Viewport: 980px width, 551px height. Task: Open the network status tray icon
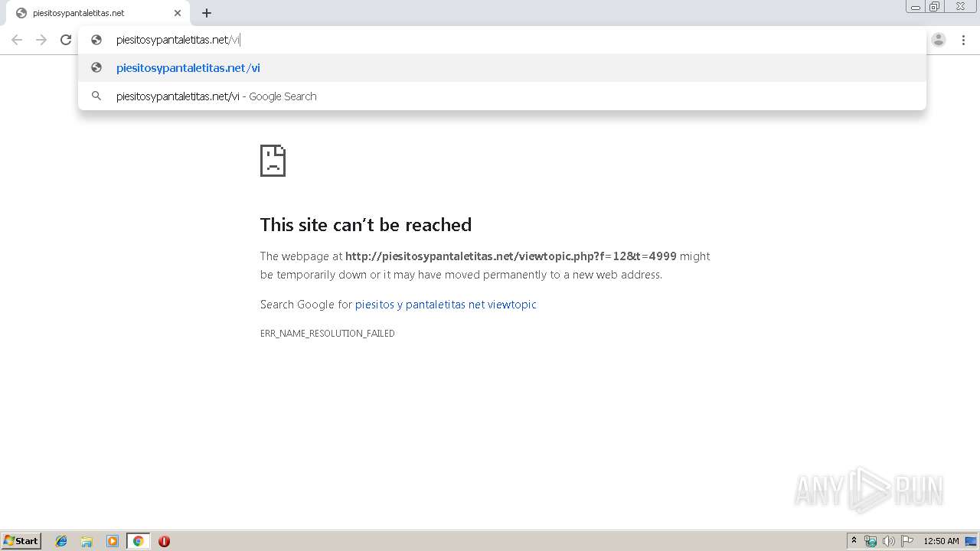pyautogui.click(x=871, y=541)
